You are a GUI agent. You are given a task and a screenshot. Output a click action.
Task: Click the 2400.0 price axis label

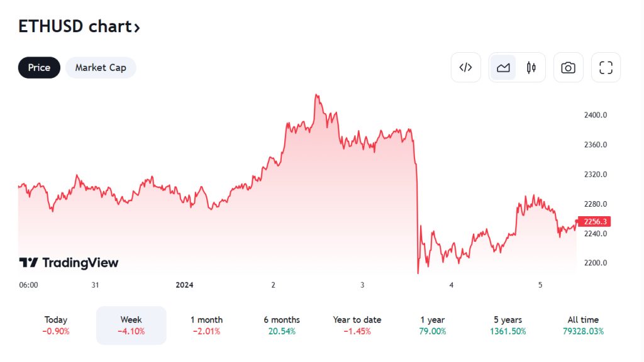coord(596,115)
